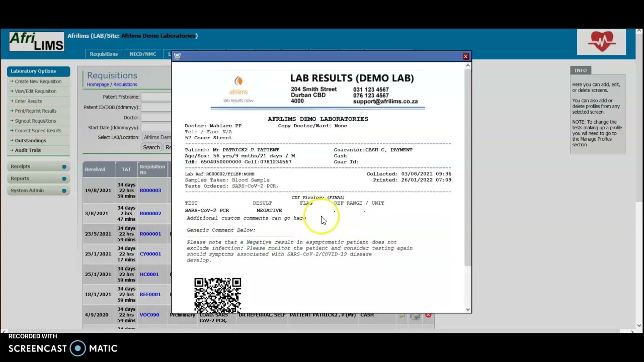Image resolution: width=644 pixels, height=362 pixels.
Task: Click the afrilims flame logo in report
Action: point(238,89)
